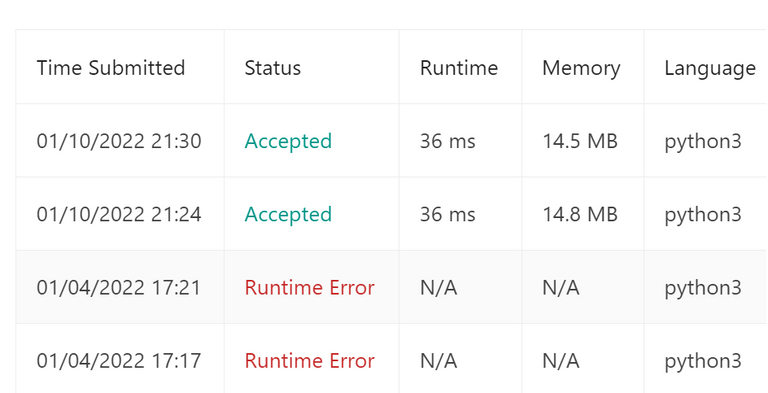Open the Runtime Error submission from 17:17
The image size is (768, 393).
(310, 361)
